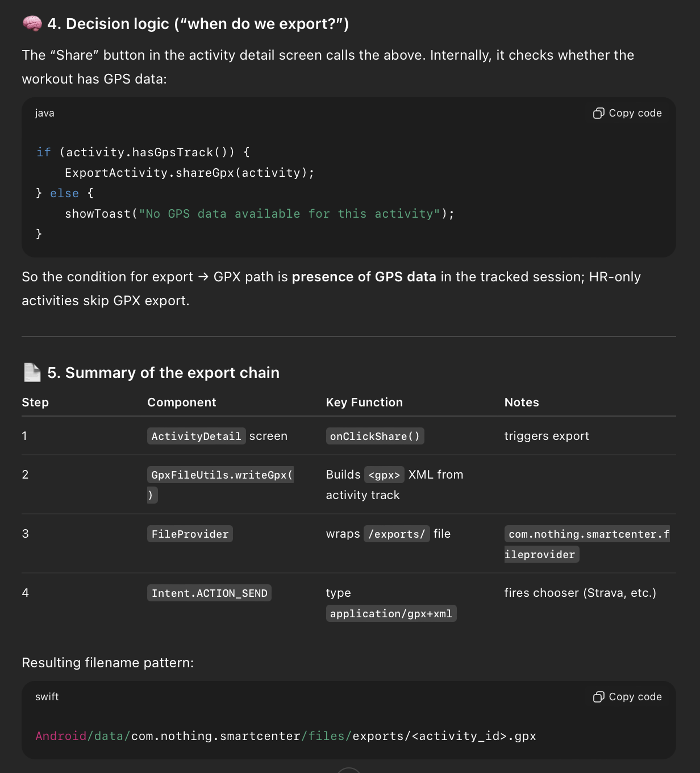
Task: Click the document emoji beside the Summary heading
Action: (x=32, y=372)
